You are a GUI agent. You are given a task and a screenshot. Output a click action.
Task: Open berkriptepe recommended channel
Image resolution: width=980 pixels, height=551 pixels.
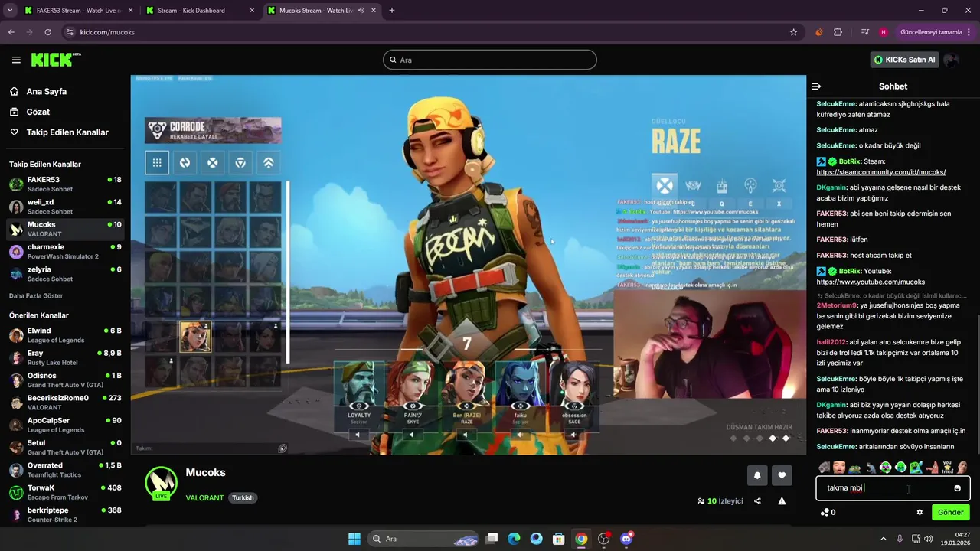(65, 514)
